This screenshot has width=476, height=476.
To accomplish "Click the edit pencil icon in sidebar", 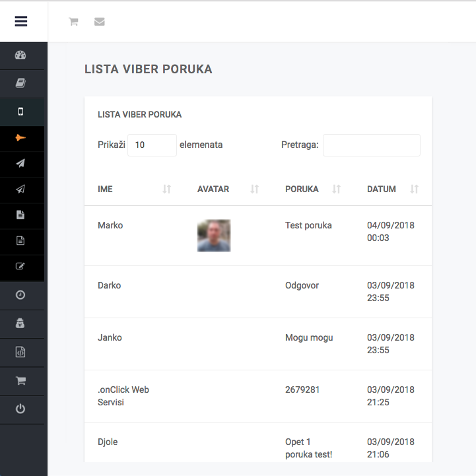I will tap(20, 267).
